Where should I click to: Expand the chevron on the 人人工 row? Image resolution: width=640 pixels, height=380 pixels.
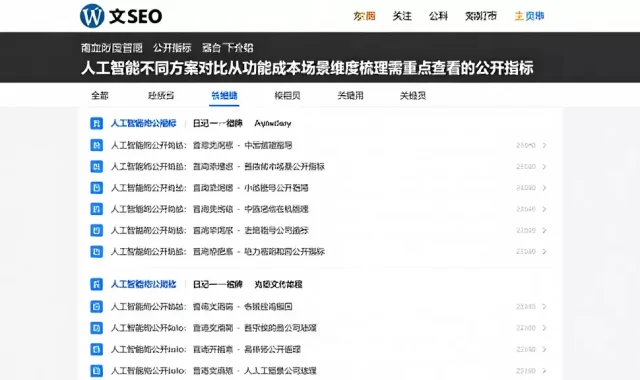(544, 371)
